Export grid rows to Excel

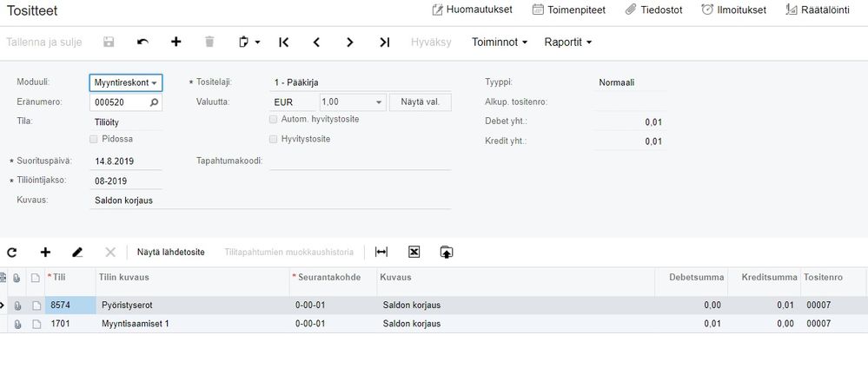point(414,252)
